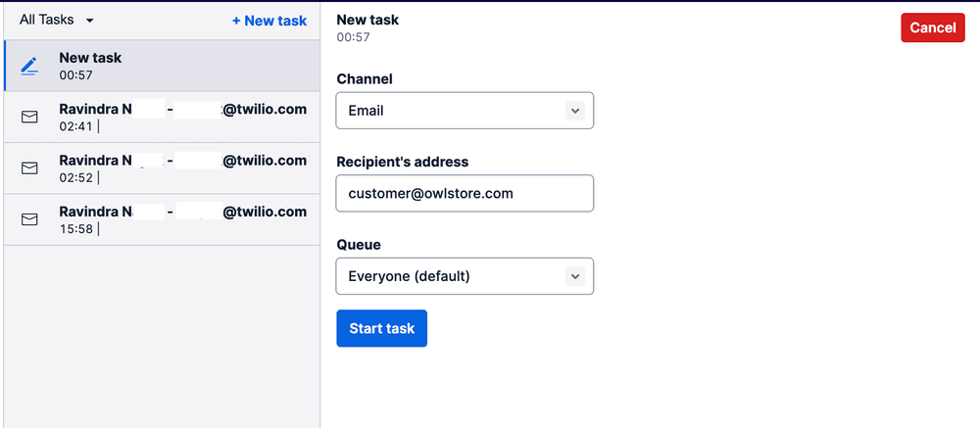Open the All Tasks filter dropdown
Viewport: 980px width, 428px height.
point(56,20)
